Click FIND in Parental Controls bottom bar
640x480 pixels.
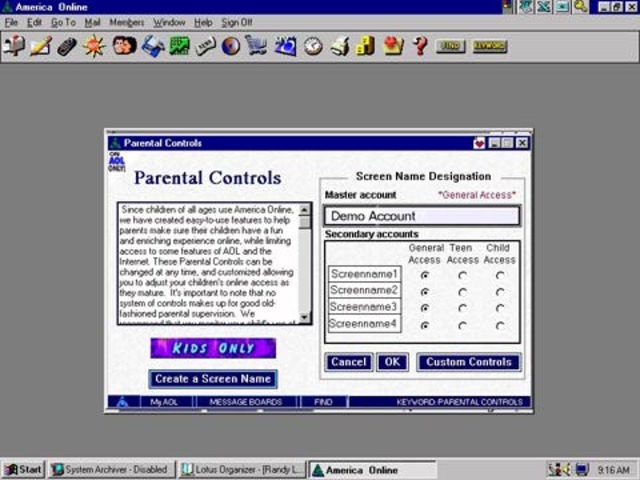point(323,402)
